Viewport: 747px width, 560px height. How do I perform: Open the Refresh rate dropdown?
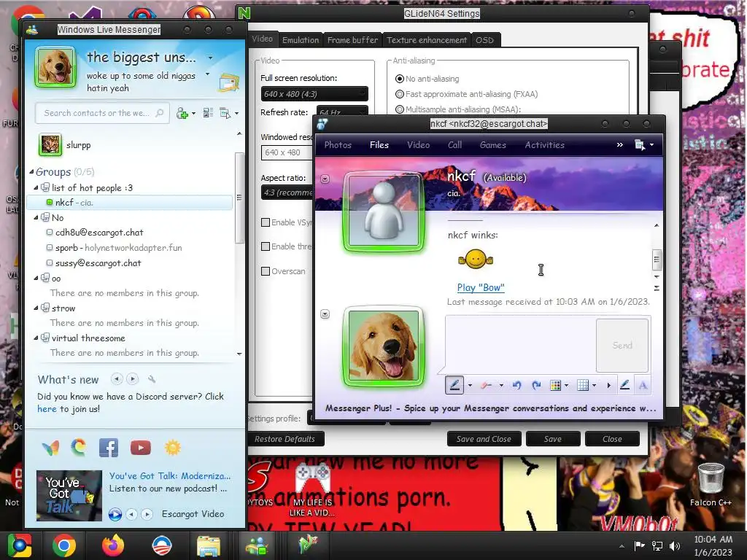tap(341, 112)
